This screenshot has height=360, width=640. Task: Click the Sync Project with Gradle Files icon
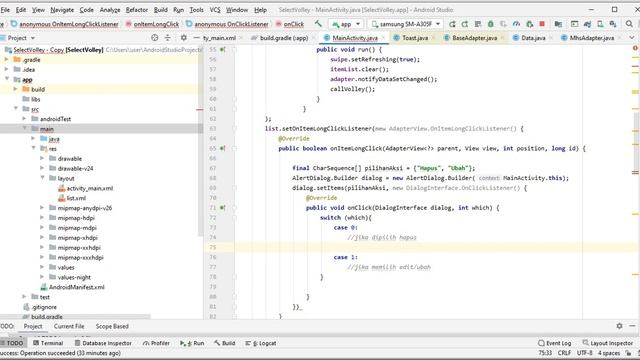[587, 24]
